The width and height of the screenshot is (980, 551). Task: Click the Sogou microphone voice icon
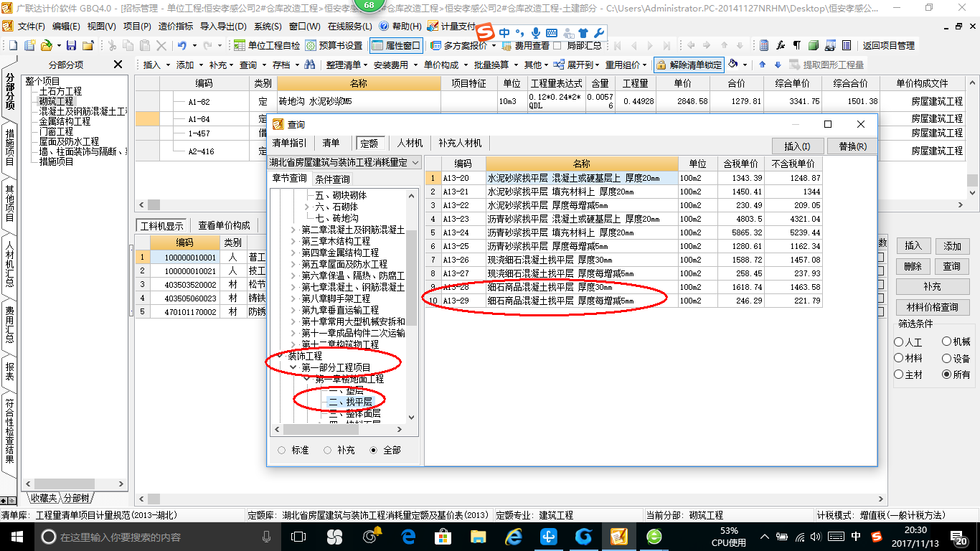pos(536,33)
